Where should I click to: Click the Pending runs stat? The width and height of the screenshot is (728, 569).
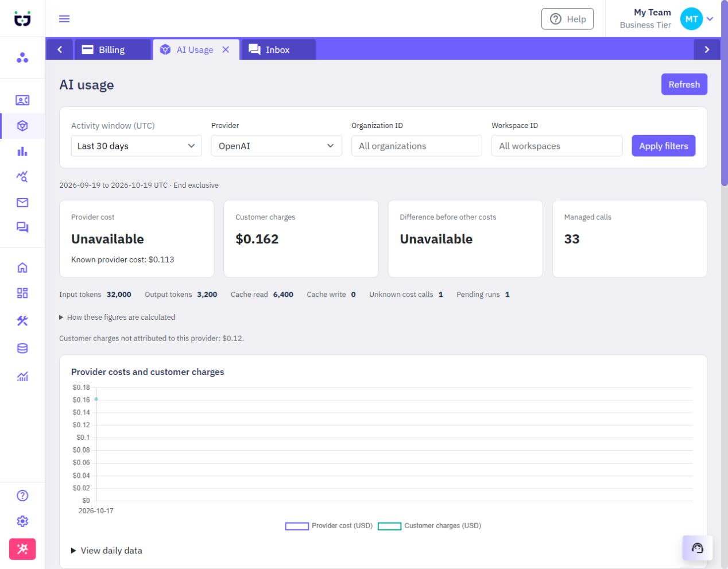[x=483, y=295]
